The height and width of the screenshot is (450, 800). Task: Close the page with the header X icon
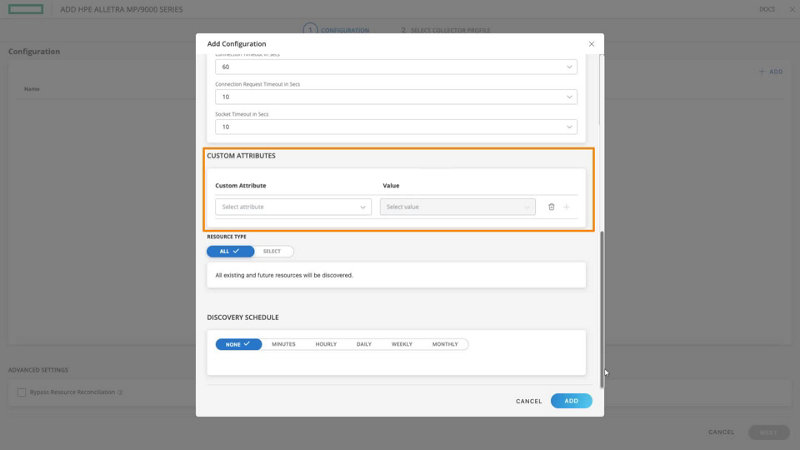pos(792,9)
